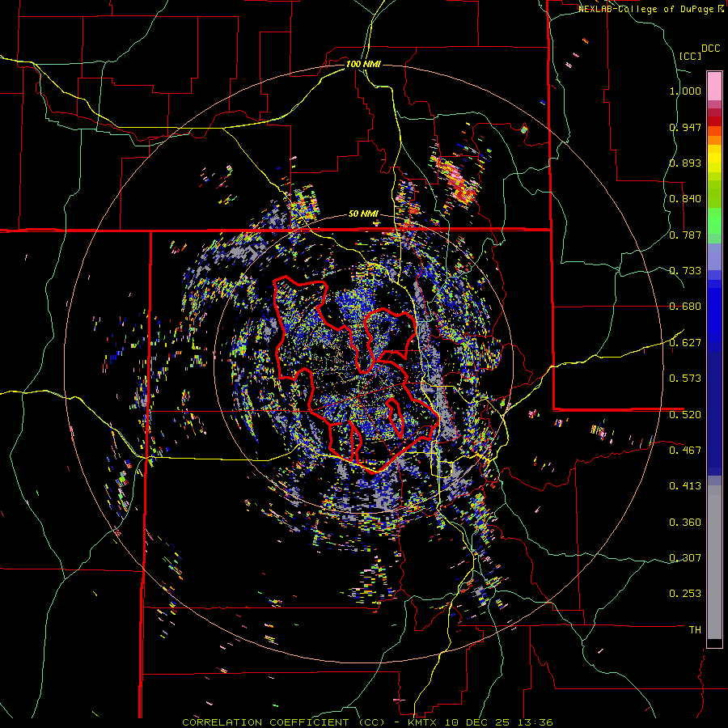This screenshot has width=728, height=728.
Task: Select the 0.573 legend value
Action: 685,379
